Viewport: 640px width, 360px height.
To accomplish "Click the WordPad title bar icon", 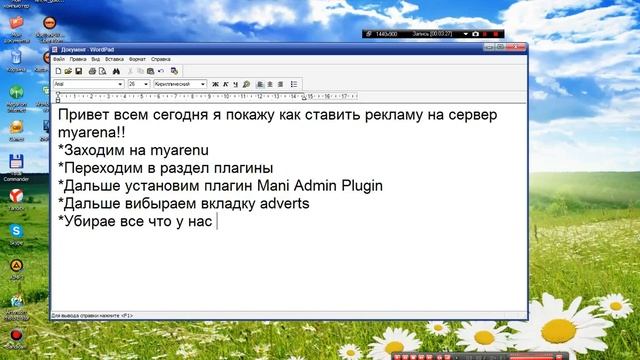I will pyautogui.click(x=55, y=50).
